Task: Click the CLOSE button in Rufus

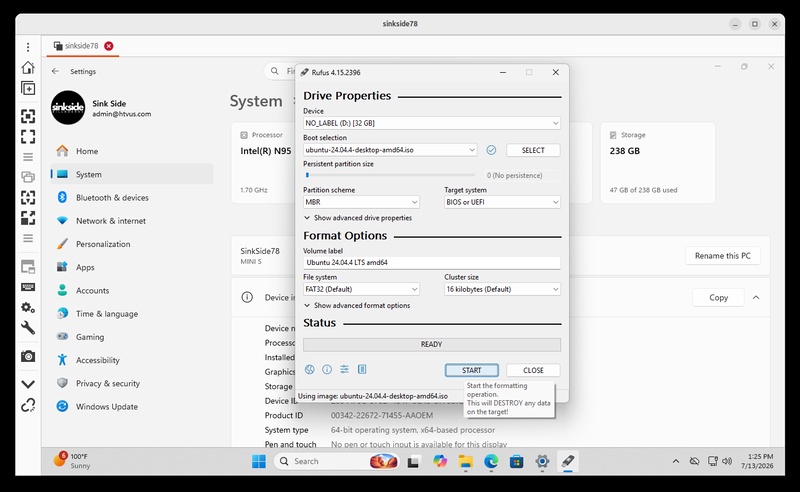Action: (x=533, y=370)
